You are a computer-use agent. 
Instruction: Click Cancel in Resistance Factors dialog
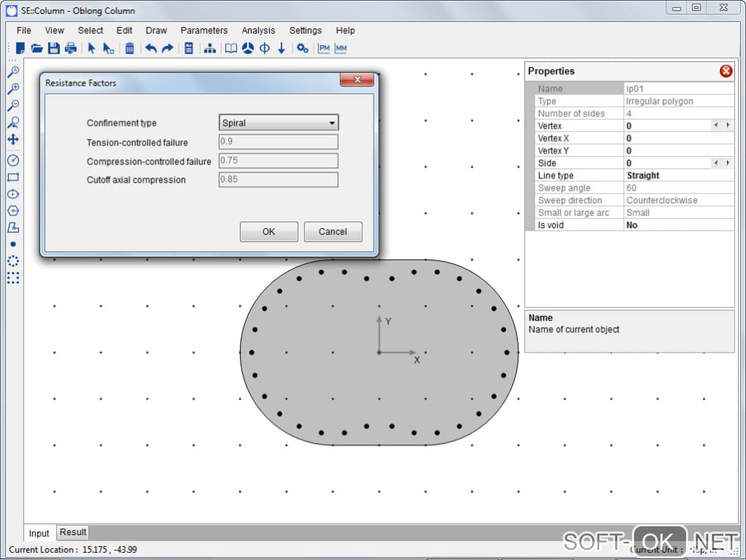click(333, 232)
